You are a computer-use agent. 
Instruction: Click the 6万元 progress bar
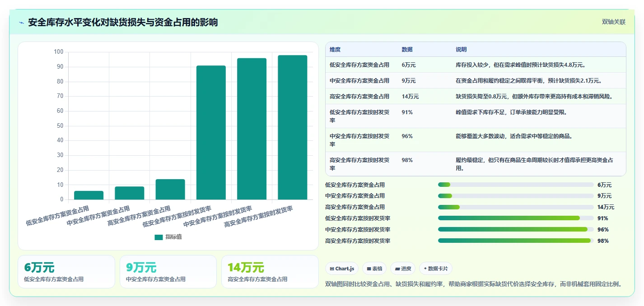pyautogui.click(x=516, y=185)
